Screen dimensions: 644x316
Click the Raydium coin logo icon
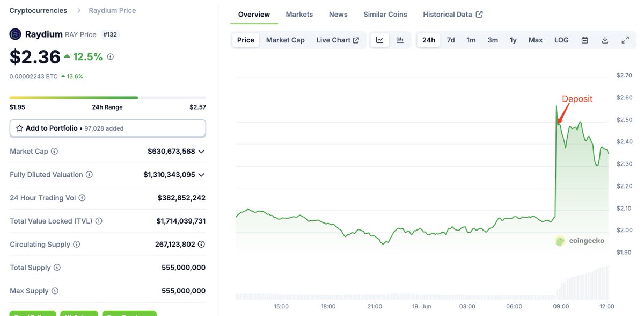(15, 34)
